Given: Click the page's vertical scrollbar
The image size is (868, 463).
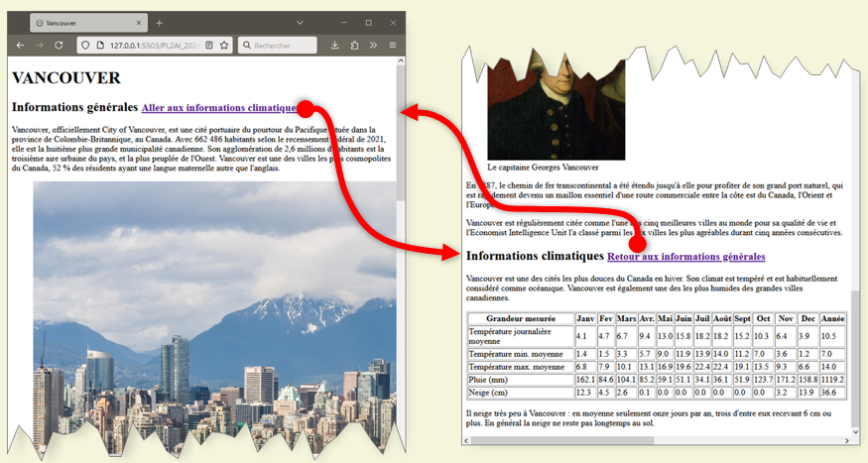Looking at the screenshot, I should [401, 149].
